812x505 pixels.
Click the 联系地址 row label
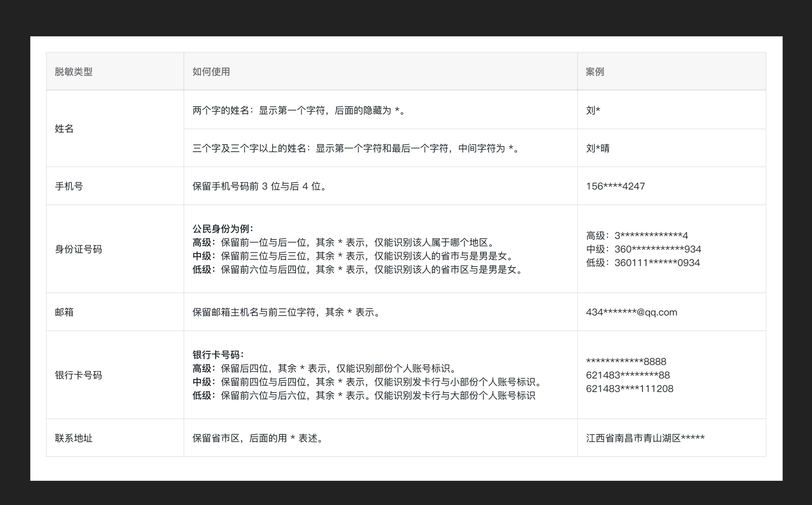(x=74, y=438)
